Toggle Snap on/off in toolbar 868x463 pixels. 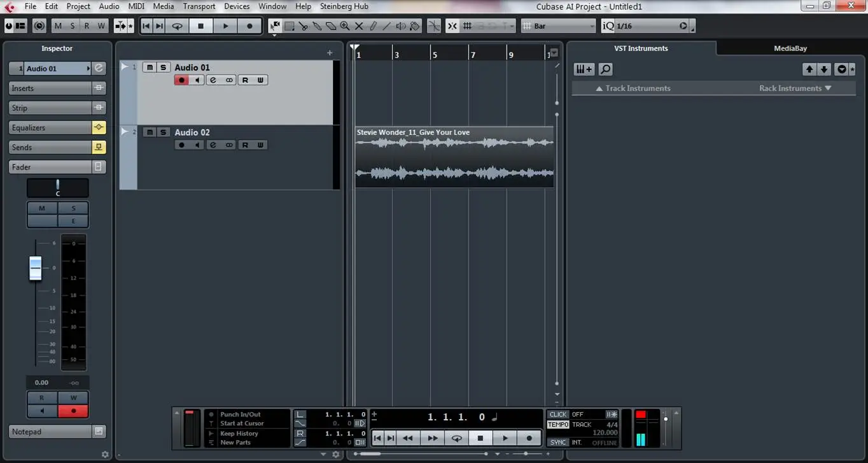pos(452,26)
